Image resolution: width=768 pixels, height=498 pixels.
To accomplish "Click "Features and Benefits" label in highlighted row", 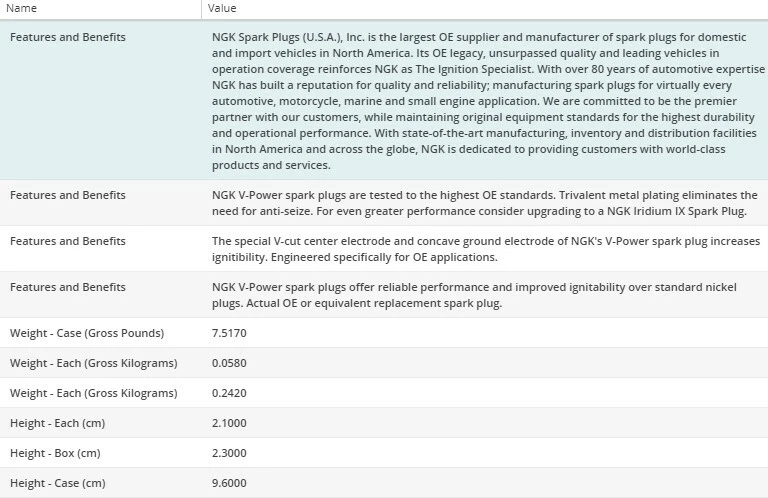I will tap(68, 37).
